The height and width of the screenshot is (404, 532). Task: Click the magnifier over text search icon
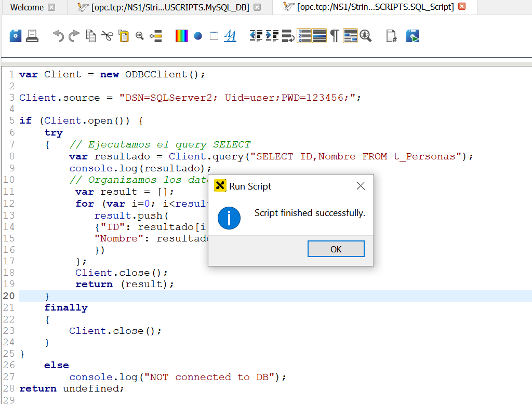[x=365, y=36]
